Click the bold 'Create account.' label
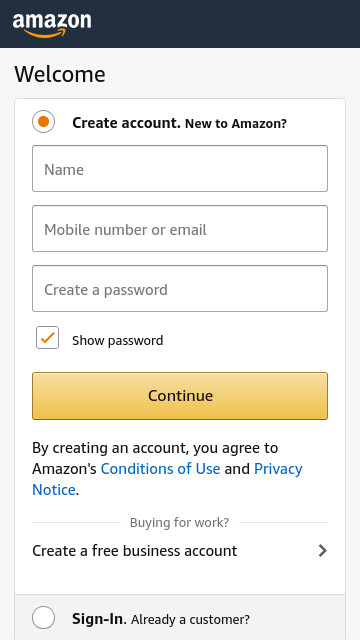The image size is (360, 640). click(x=127, y=123)
